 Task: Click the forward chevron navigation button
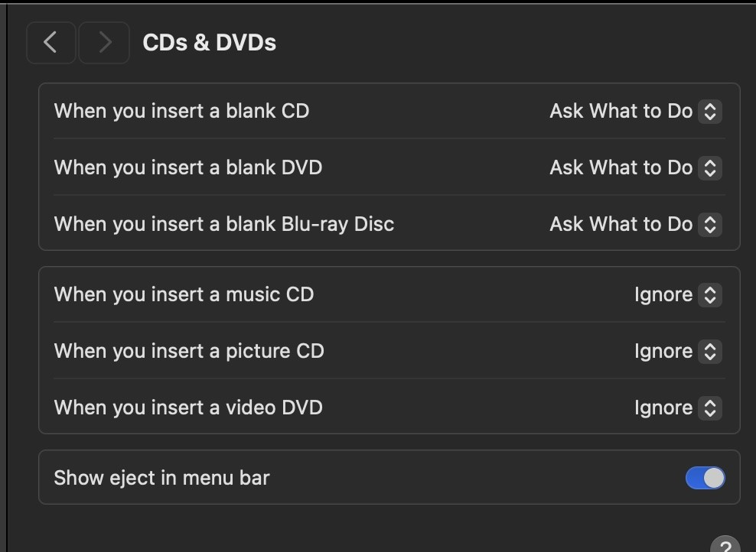pyautogui.click(x=104, y=42)
